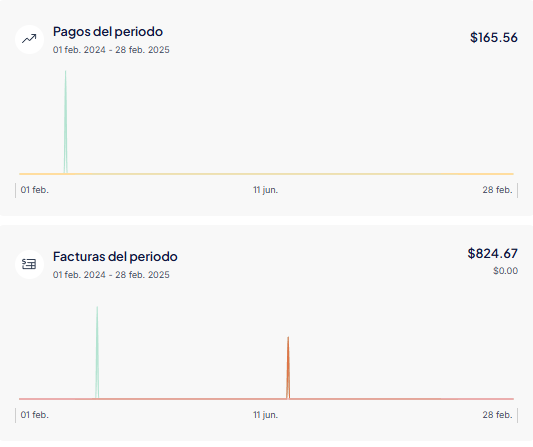Click the $824.67 invoices total

click(493, 253)
